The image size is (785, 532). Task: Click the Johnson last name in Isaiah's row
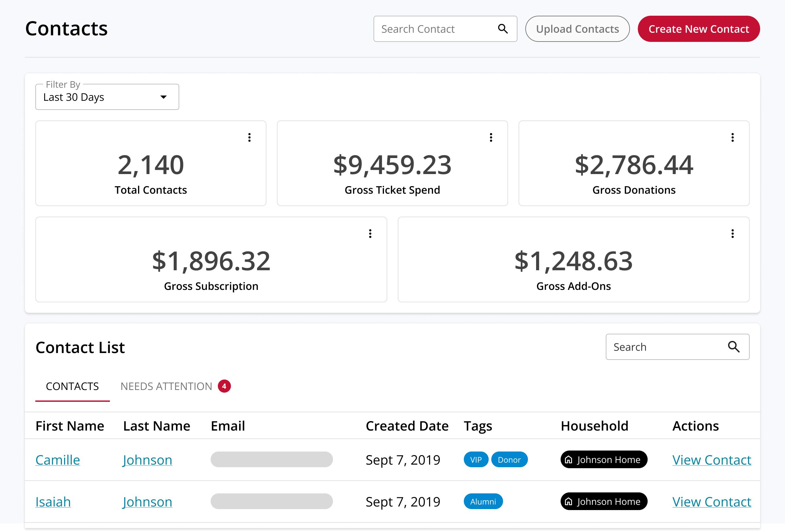(x=147, y=502)
